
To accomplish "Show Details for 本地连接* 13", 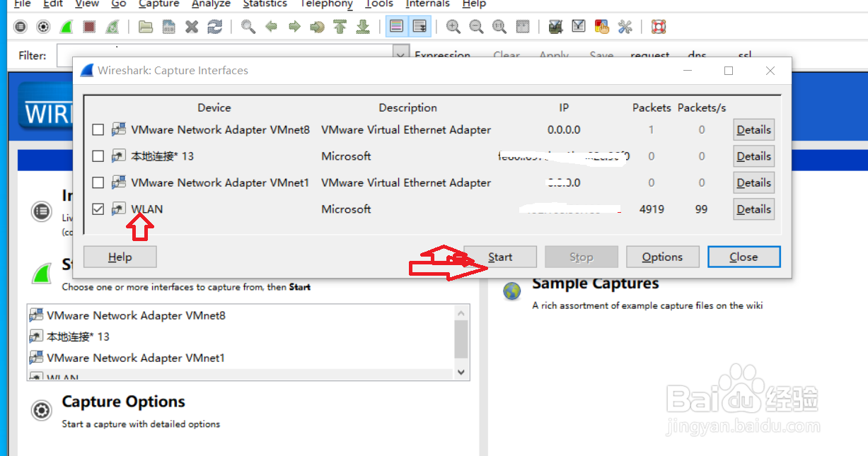I will pyautogui.click(x=753, y=156).
